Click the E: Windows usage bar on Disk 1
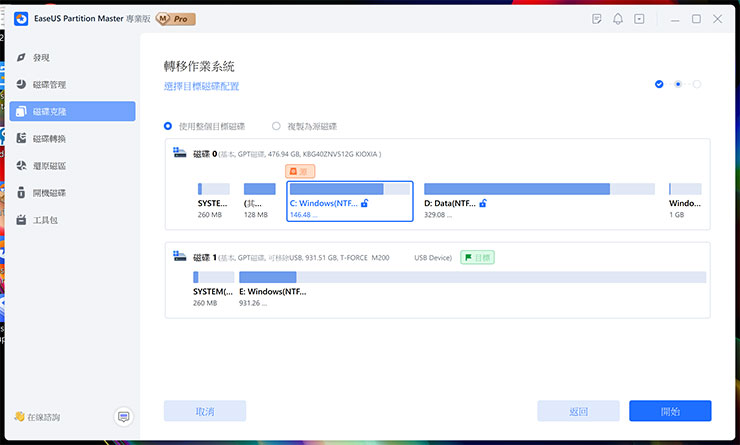The image size is (740, 445). click(472, 277)
